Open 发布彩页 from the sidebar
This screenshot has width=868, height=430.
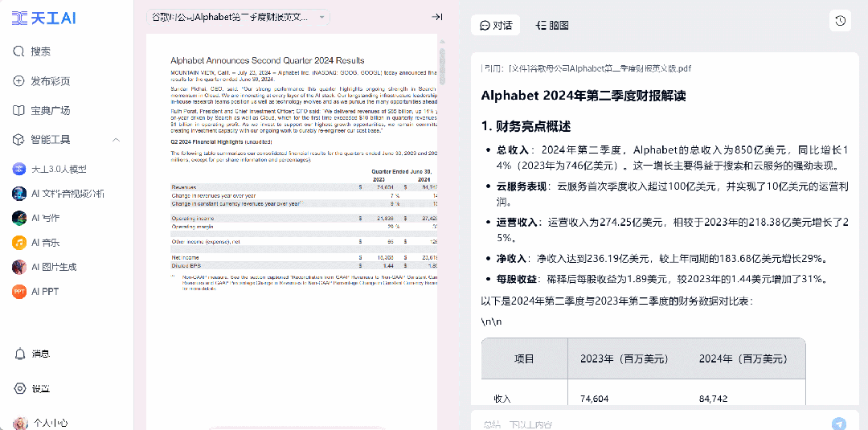[50, 81]
